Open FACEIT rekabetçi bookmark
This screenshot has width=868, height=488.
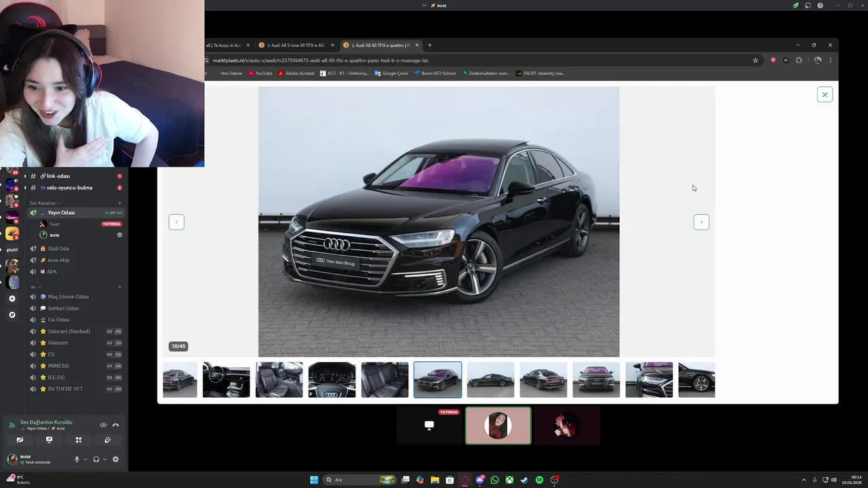(540, 73)
